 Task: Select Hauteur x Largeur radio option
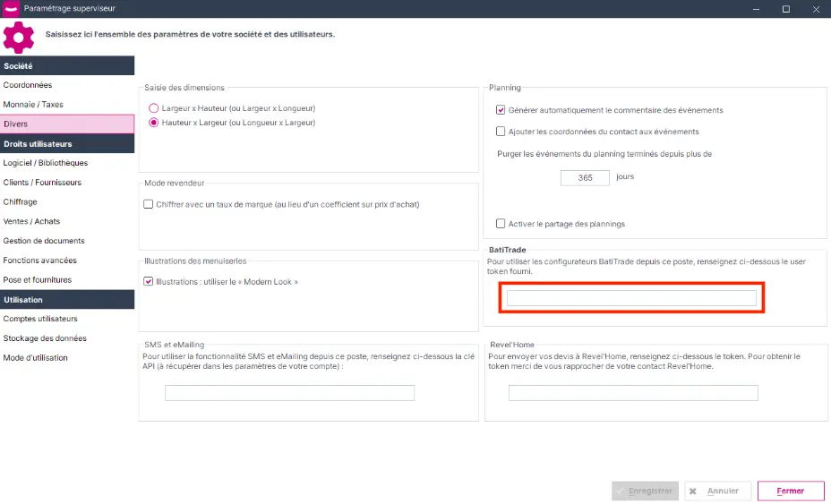point(154,123)
